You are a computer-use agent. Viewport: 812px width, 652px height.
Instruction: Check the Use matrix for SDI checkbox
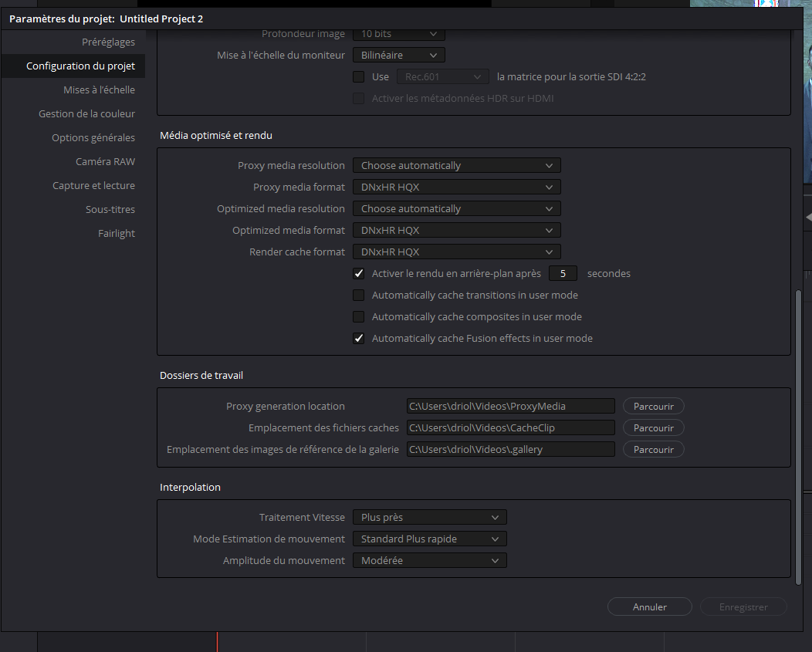pos(358,76)
